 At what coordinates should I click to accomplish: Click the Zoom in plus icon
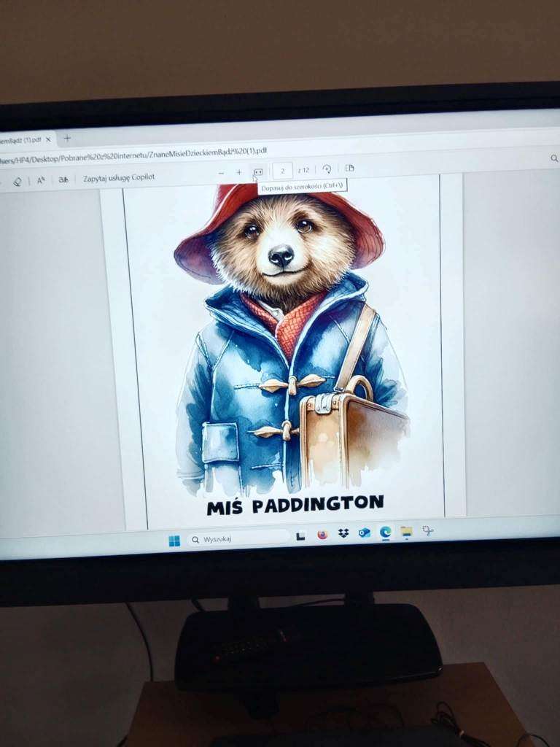pyautogui.click(x=239, y=172)
